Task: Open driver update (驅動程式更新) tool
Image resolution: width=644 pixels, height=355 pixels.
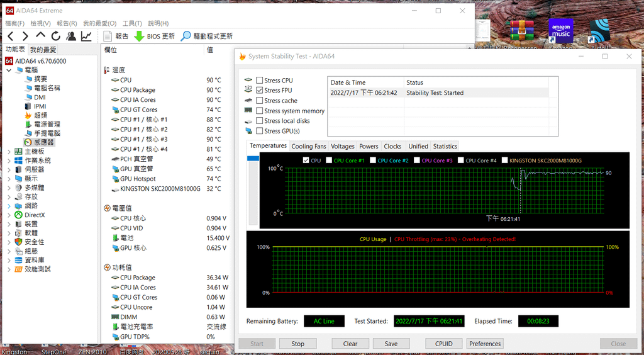Action: [206, 36]
